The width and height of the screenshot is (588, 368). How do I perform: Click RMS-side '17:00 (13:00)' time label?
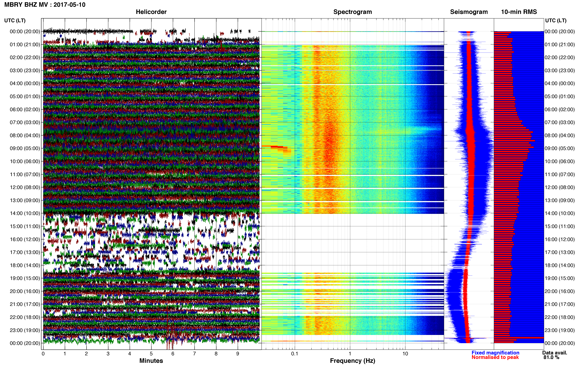click(560, 252)
